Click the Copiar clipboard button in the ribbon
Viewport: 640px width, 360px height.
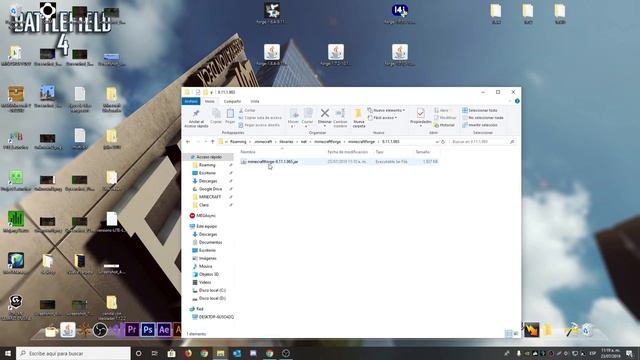tap(216, 116)
